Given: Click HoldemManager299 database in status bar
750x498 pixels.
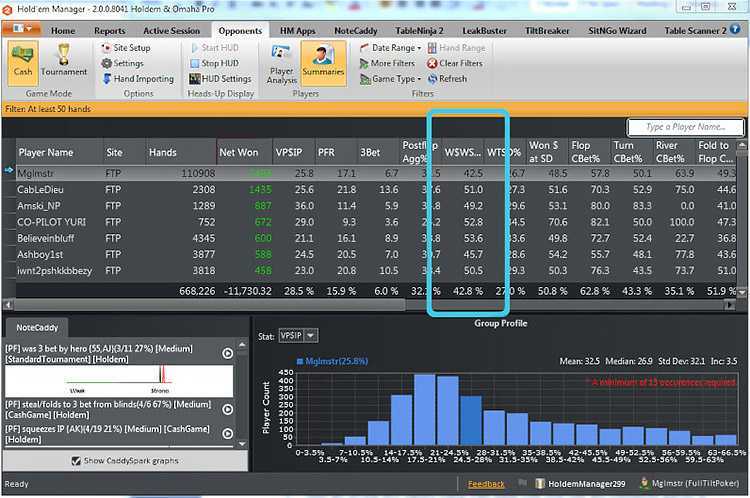Looking at the screenshot, I should pyautogui.click(x=580, y=484).
